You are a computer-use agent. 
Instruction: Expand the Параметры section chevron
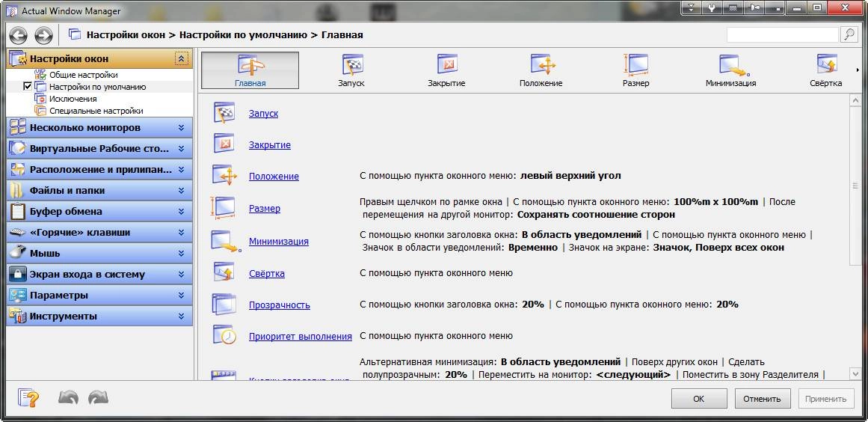point(181,296)
